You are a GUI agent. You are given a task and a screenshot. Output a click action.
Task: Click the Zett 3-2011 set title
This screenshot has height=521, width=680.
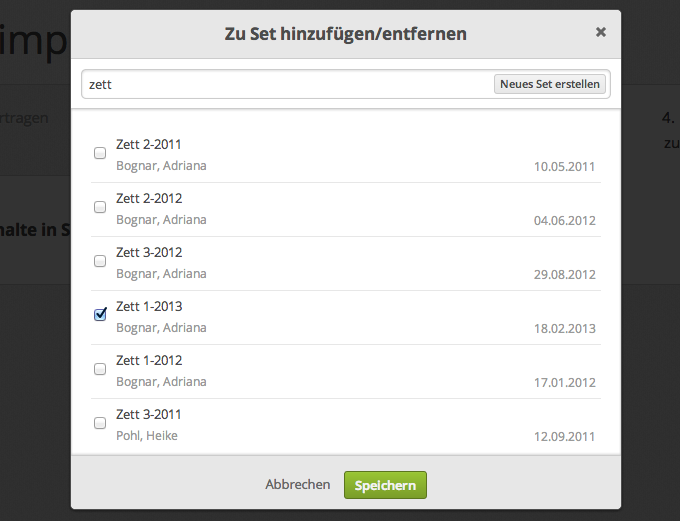[x=149, y=414]
